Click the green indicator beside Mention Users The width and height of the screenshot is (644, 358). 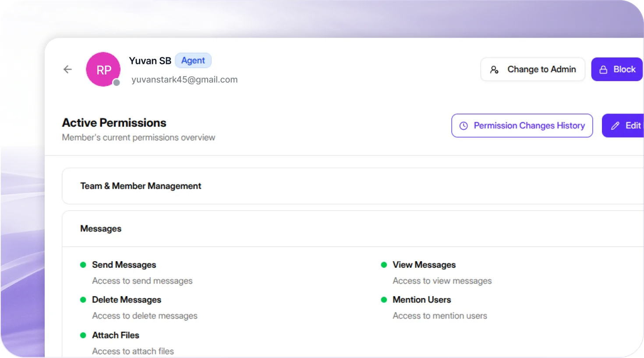pos(384,300)
